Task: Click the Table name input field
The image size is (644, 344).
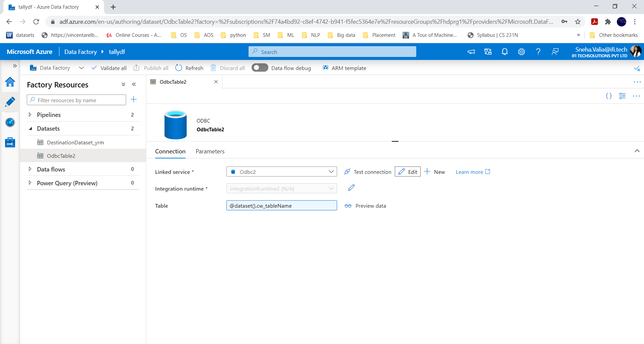Action: click(x=282, y=205)
